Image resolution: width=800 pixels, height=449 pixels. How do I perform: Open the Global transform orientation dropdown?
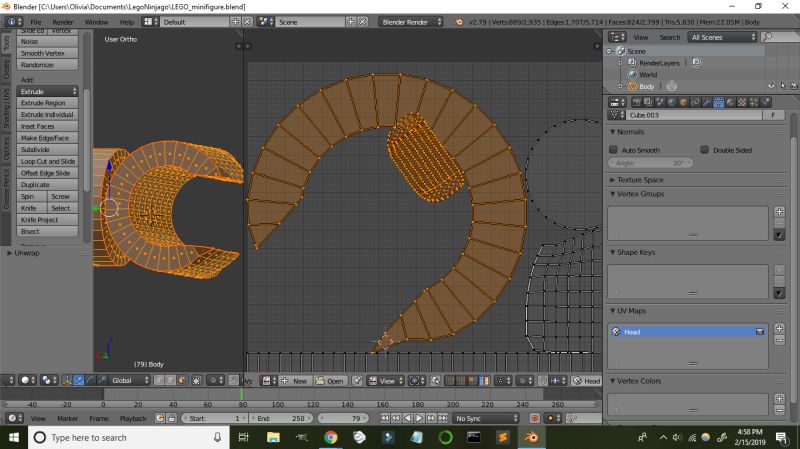coord(127,381)
